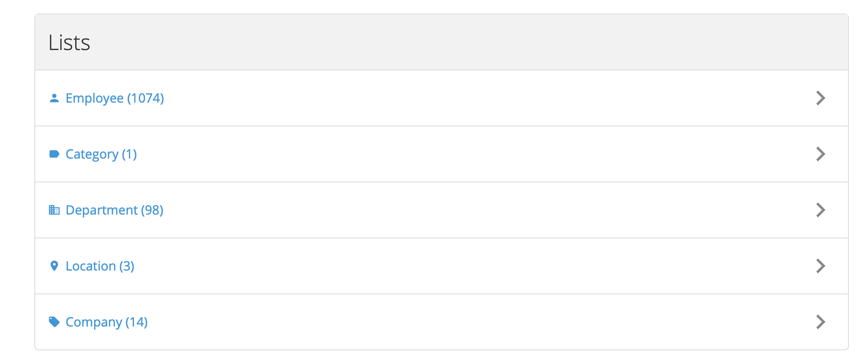Open the Company list link
This screenshot has width=868, height=363.
pyautogui.click(x=94, y=322)
